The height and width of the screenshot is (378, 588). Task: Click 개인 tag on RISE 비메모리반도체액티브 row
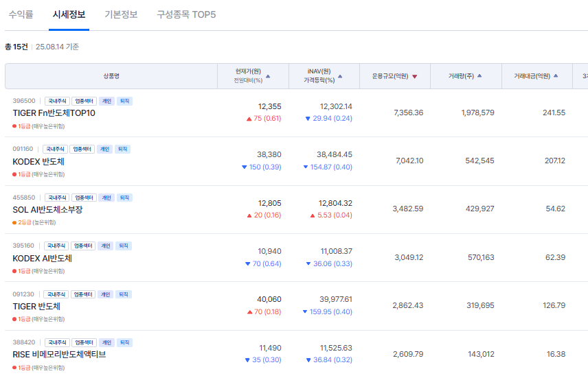pyautogui.click(x=107, y=342)
